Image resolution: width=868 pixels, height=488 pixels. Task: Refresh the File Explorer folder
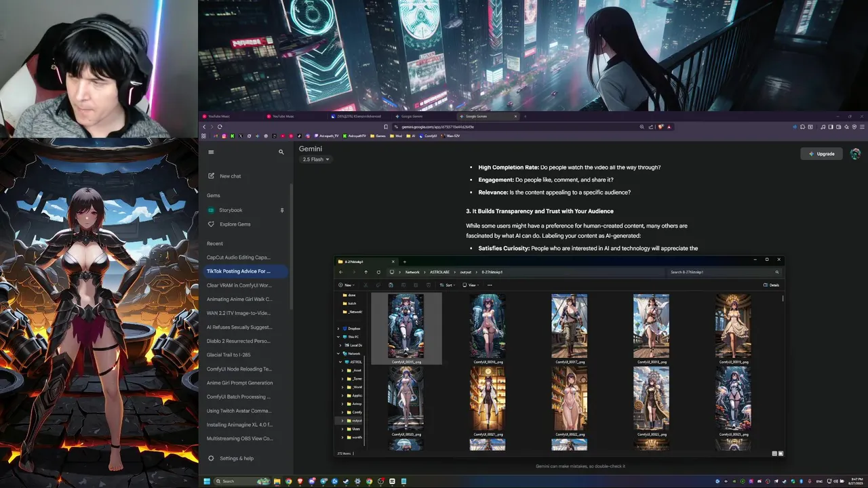click(378, 272)
